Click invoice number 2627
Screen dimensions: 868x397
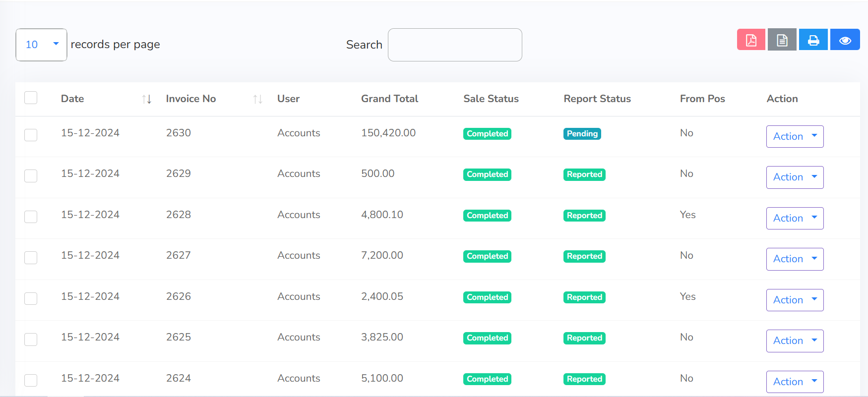coord(179,255)
